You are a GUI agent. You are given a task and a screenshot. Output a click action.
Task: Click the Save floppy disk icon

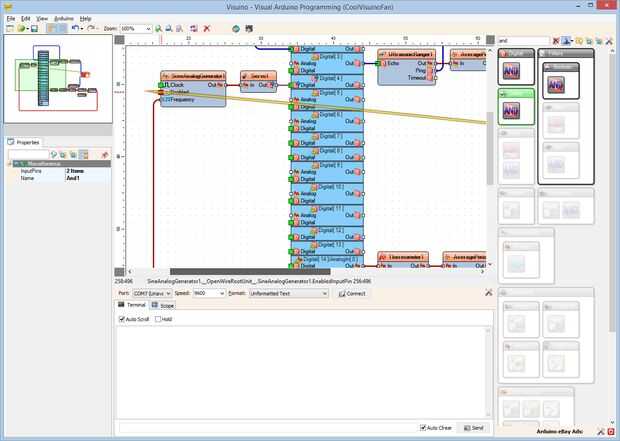(34, 28)
